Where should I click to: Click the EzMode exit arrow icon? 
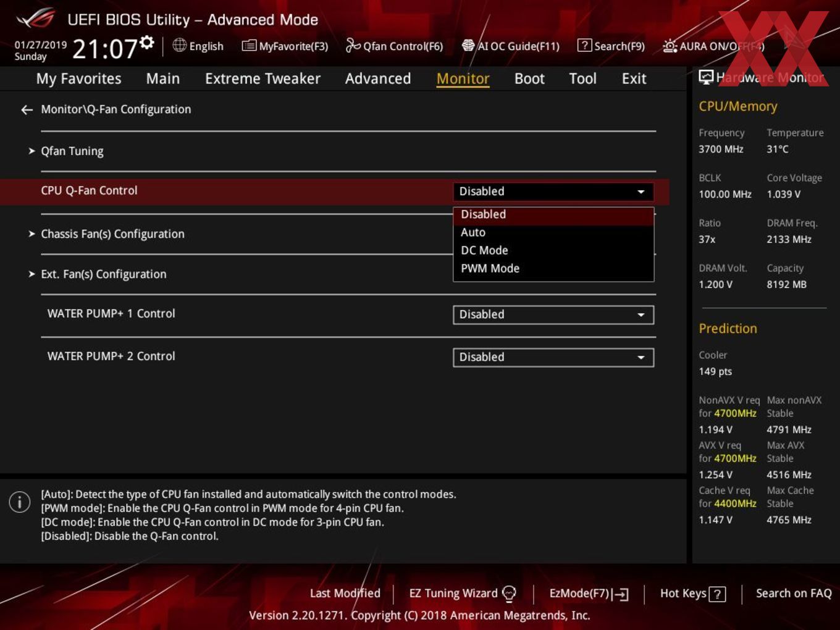coord(621,594)
